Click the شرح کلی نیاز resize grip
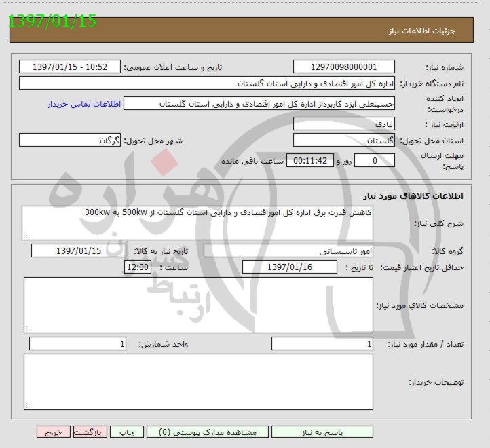This screenshot has height=448, width=490. pyautogui.click(x=26, y=236)
